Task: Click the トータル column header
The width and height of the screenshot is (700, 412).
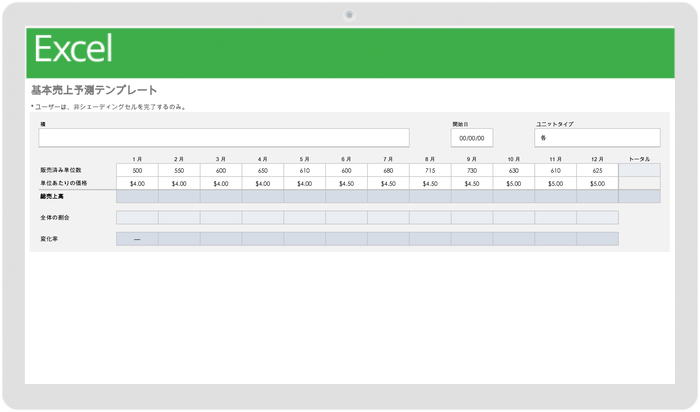Action: 639,159
